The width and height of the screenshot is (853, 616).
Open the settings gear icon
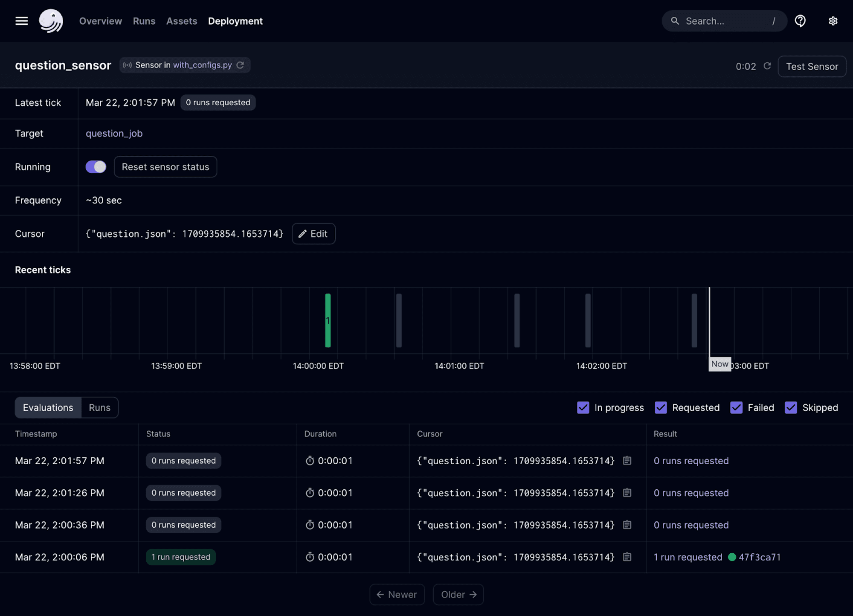833,21
